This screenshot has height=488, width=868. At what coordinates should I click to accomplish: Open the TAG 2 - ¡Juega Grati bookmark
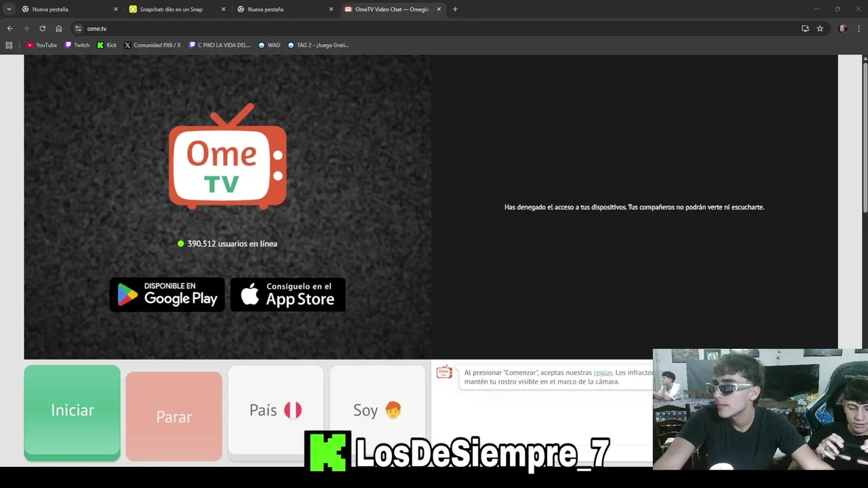coord(318,45)
